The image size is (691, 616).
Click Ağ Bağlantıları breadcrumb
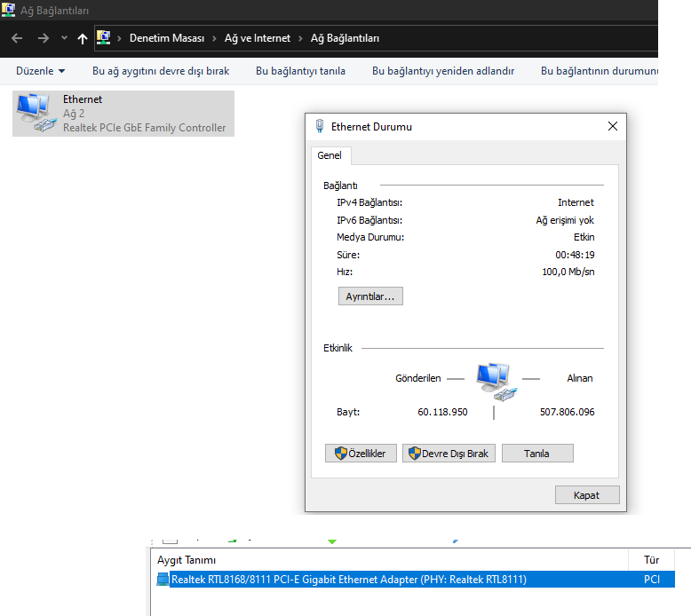(x=345, y=38)
